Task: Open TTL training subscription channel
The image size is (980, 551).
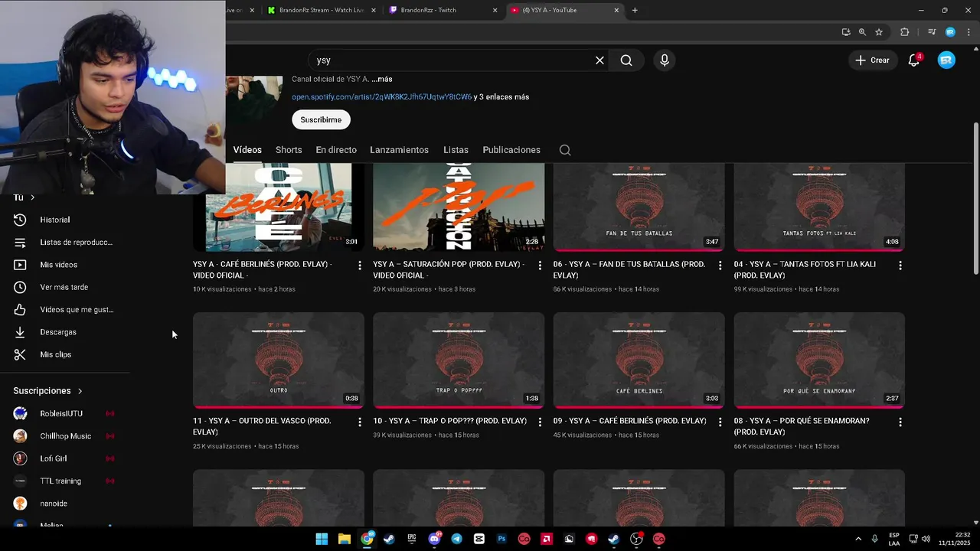Action: (x=65, y=481)
